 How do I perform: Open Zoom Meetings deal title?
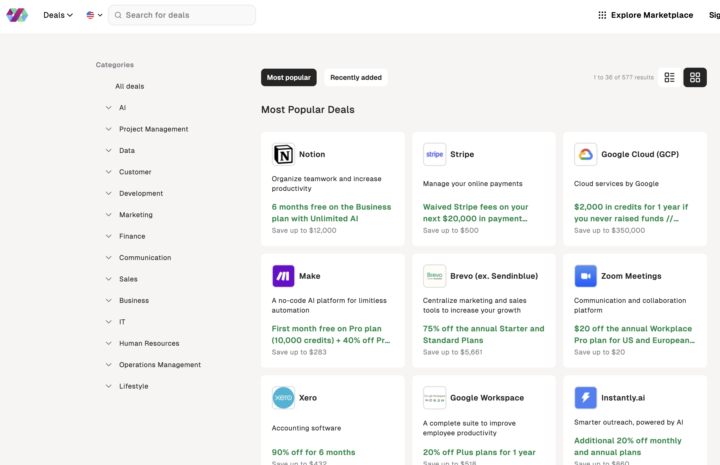(631, 276)
